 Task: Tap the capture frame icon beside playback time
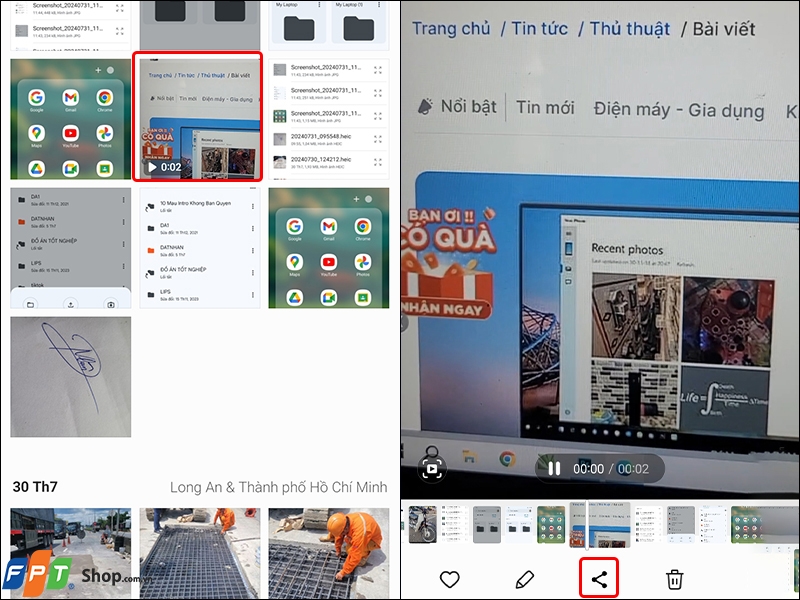pyautogui.click(x=432, y=468)
